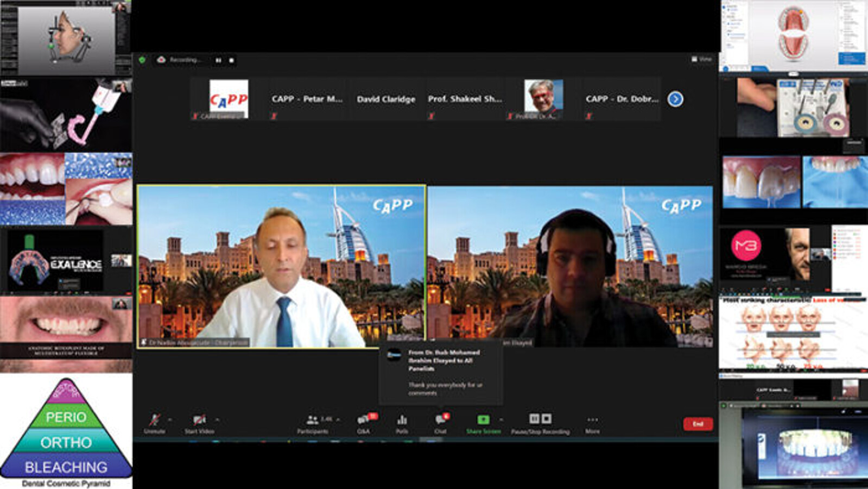This screenshot has height=489, width=868.
Task: Select David Claridge participant tile
Action: tap(386, 99)
